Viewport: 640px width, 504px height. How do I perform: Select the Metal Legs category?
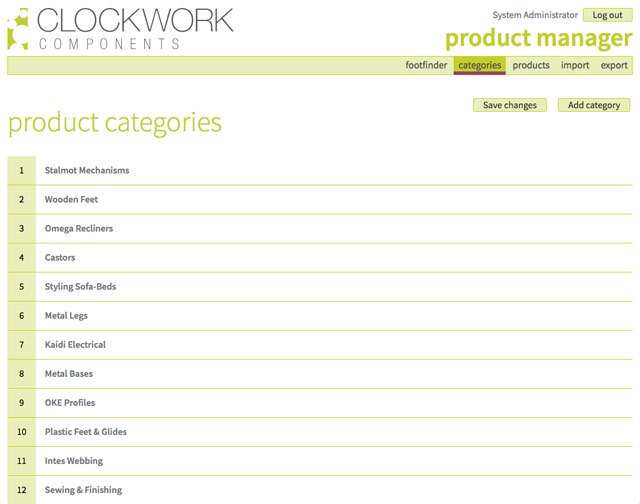[66, 316]
